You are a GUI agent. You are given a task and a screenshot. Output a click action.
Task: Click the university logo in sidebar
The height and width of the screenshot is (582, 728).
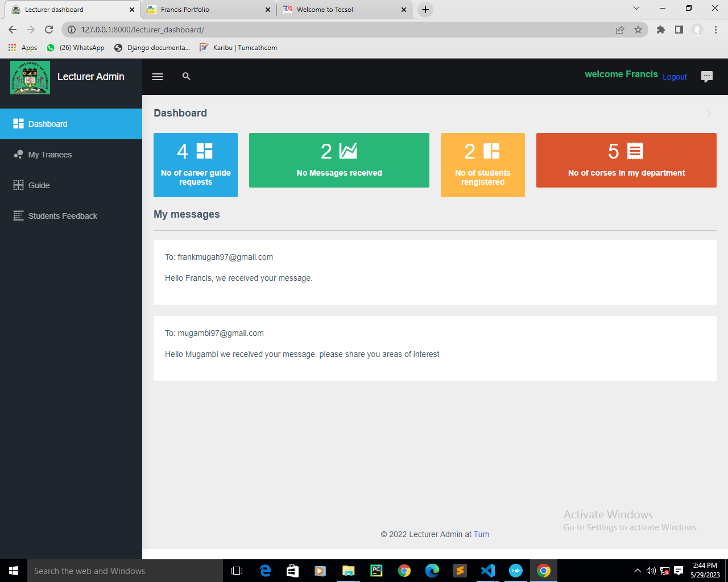pyautogui.click(x=30, y=77)
